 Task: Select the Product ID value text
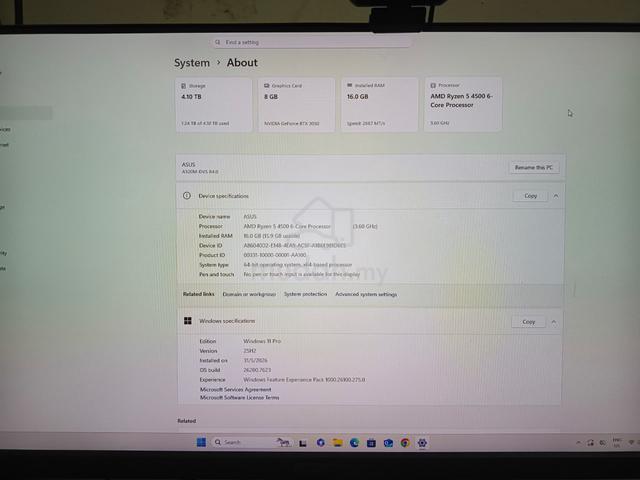click(275, 255)
